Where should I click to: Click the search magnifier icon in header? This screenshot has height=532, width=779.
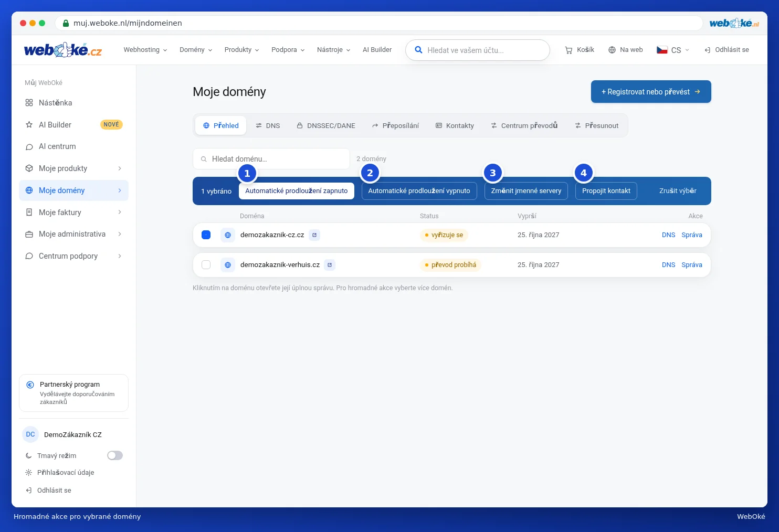[x=418, y=50]
